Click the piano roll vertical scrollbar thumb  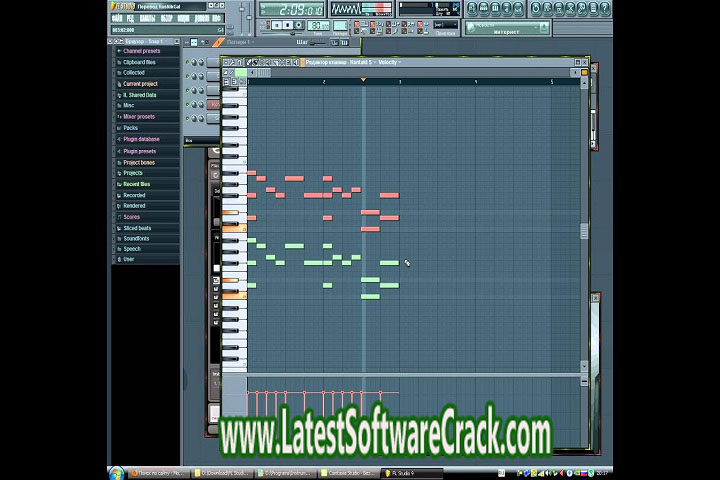click(x=584, y=231)
